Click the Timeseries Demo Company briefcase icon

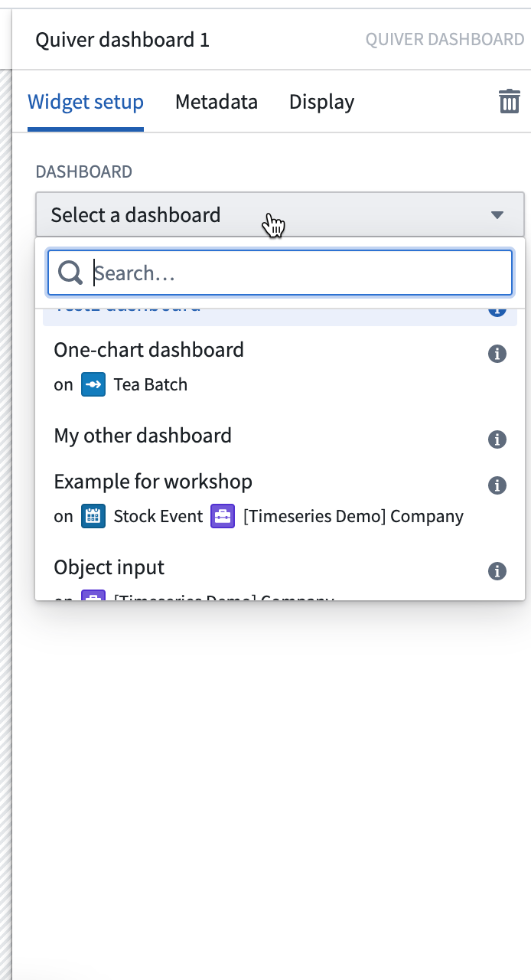(222, 516)
